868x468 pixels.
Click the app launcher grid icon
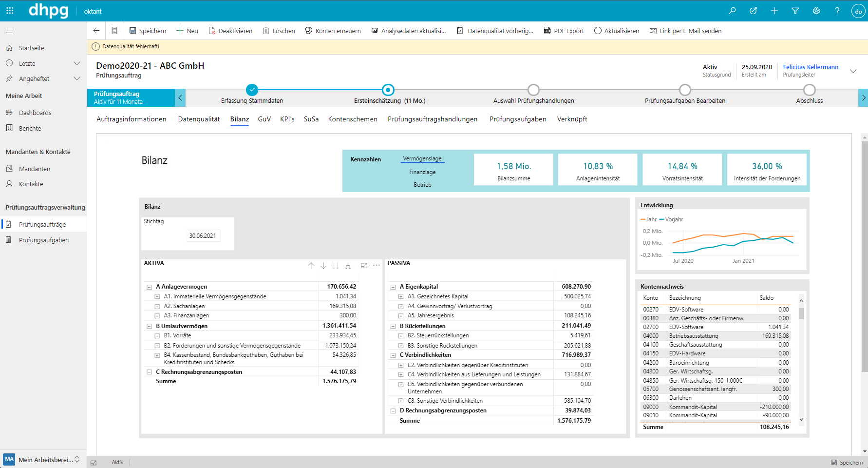[x=10, y=11]
